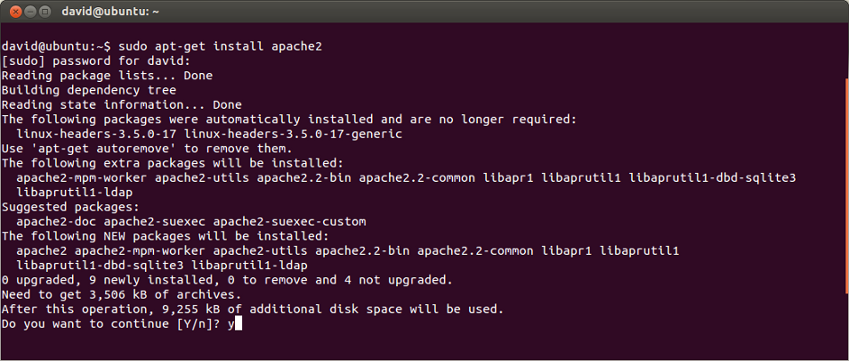Click the window title david@ubuntu: ~
Viewport: 849px width, 361px height.
(x=110, y=11)
